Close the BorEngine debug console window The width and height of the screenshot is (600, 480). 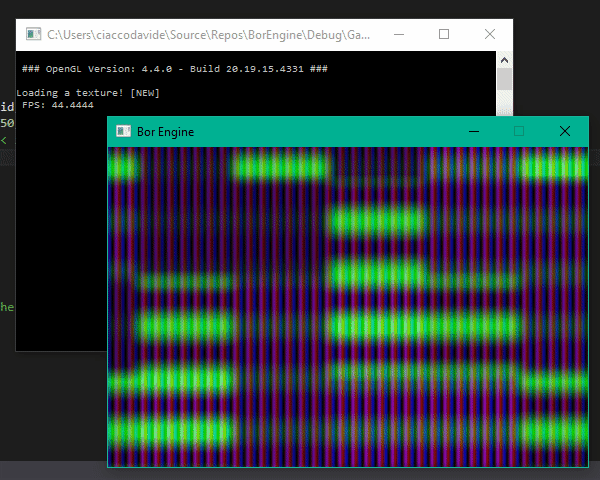pyautogui.click(x=490, y=34)
